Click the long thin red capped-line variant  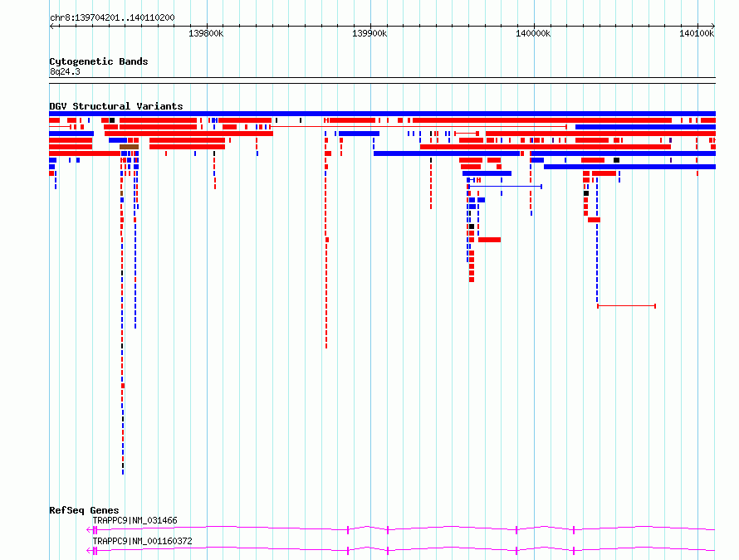pyautogui.click(x=418, y=127)
